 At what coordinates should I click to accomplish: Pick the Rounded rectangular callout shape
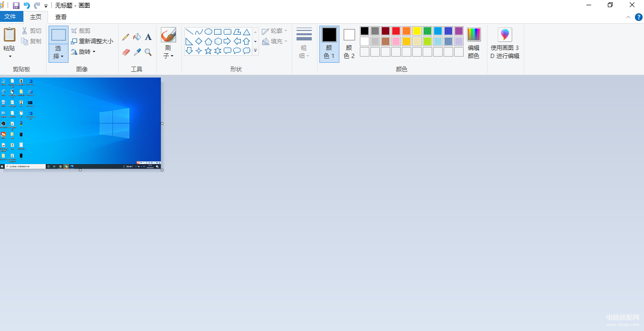[x=228, y=50]
